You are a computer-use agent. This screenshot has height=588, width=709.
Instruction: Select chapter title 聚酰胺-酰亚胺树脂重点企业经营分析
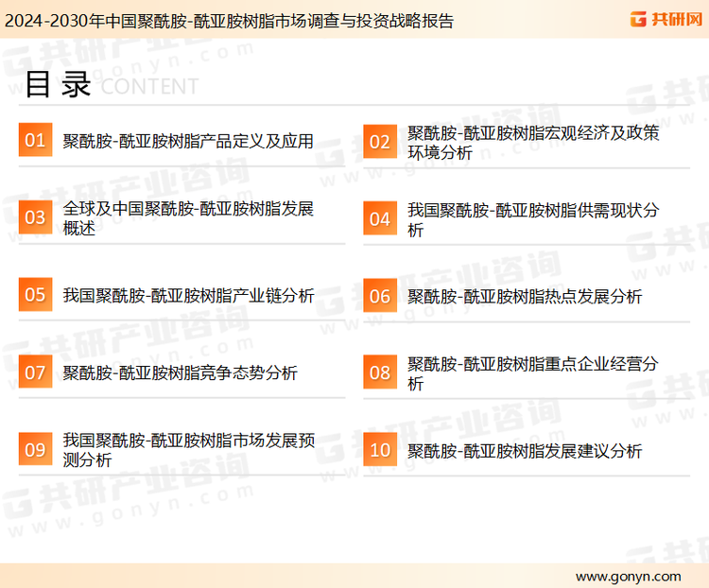tap(532, 373)
